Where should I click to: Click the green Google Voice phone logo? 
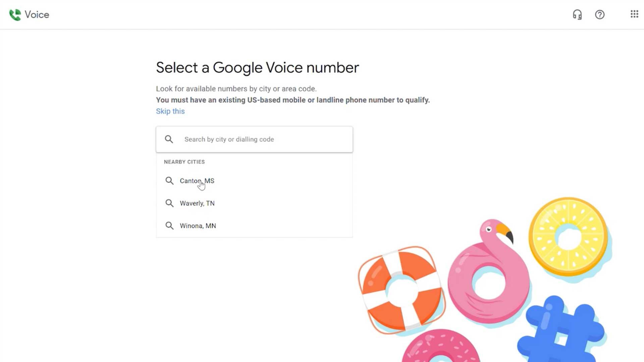[15, 15]
